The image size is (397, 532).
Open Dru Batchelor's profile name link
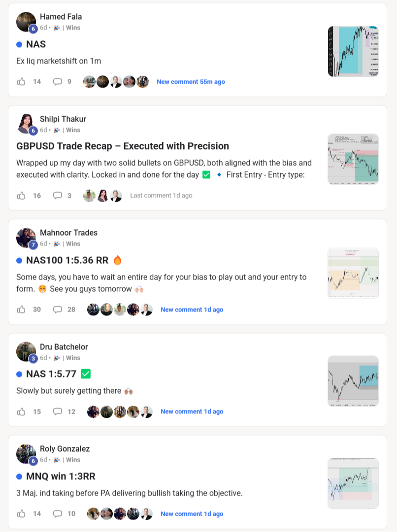64,347
